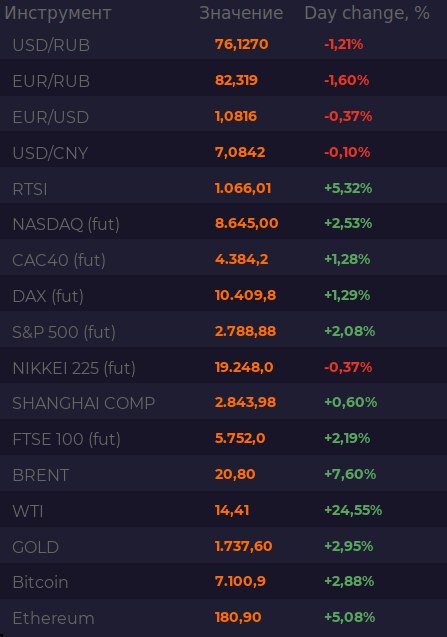This screenshot has width=447, height=637.
Task: Open the EUR/RUB instrument
Action: 224,80
